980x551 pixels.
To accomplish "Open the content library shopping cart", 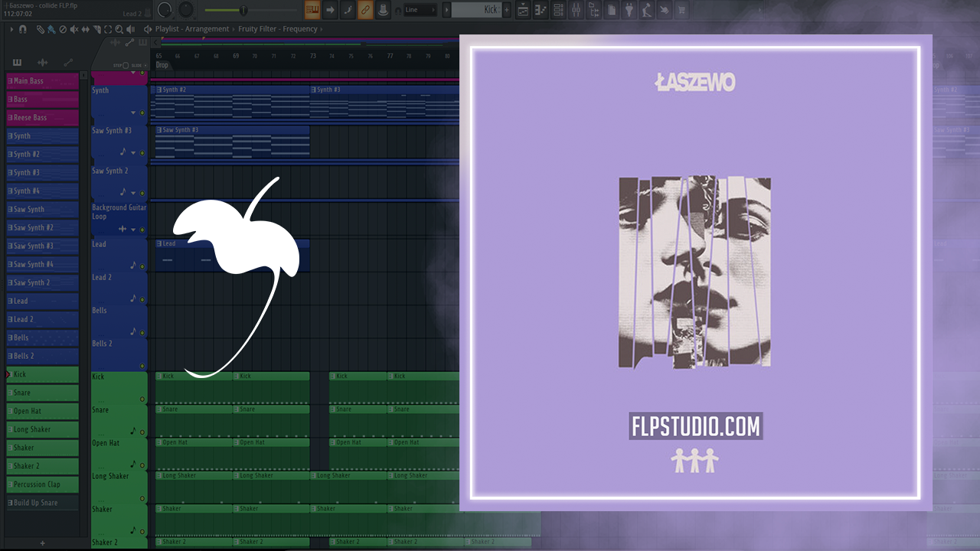I will [680, 10].
